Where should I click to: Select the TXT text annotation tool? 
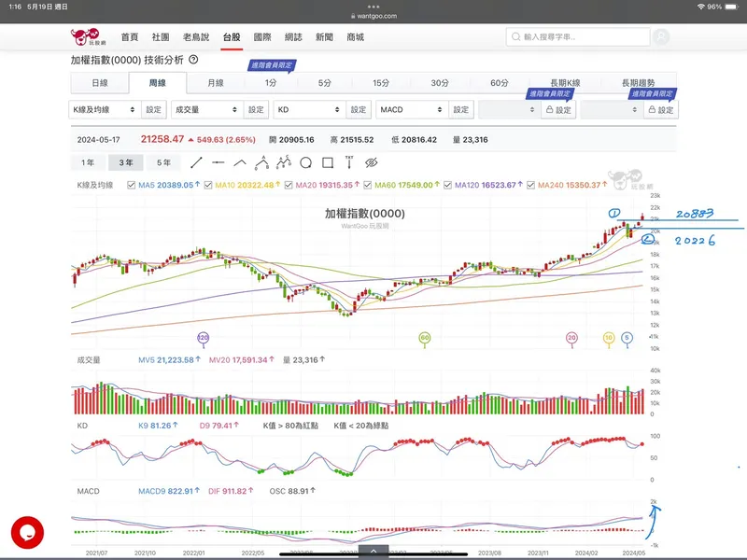point(348,162)
